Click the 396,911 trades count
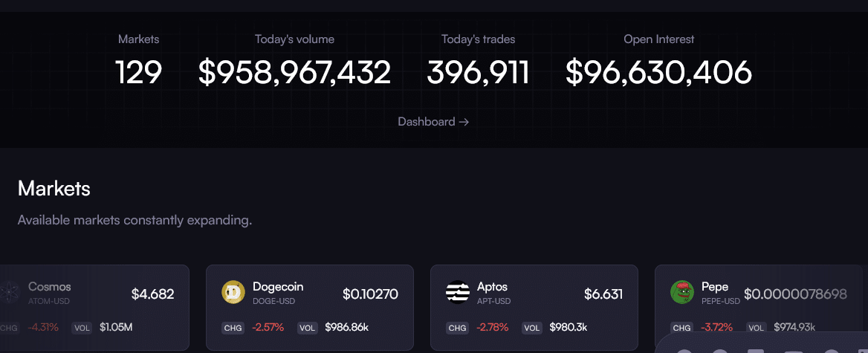 (478, 73)
